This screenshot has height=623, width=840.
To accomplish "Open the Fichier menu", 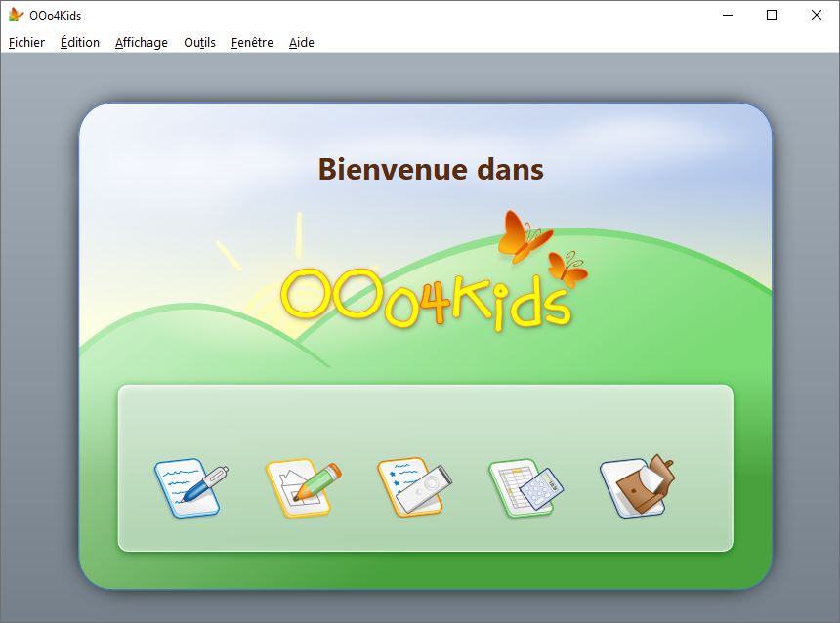I will point(26,42).
